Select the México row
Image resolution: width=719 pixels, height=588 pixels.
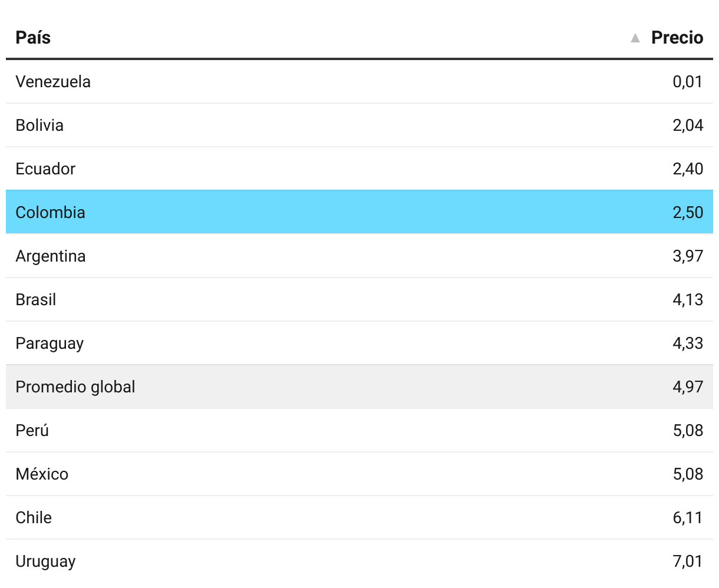coord(359,474)
